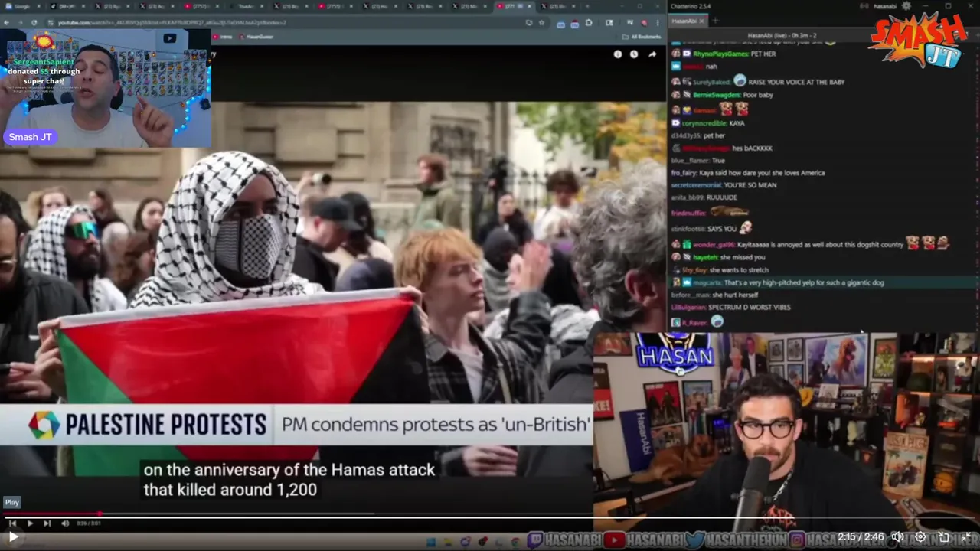Add a new Chatterino tab with plus
Viewport: 980px width, 551px height.
click(x=715, y=21)
